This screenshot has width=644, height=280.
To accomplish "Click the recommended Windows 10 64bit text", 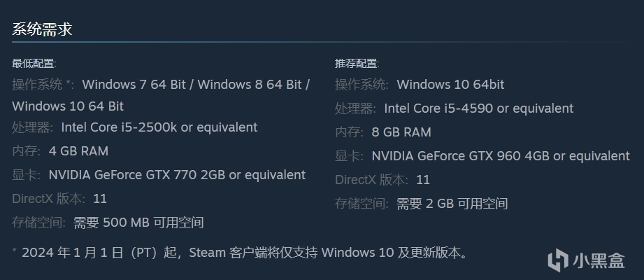I will 450,85.
